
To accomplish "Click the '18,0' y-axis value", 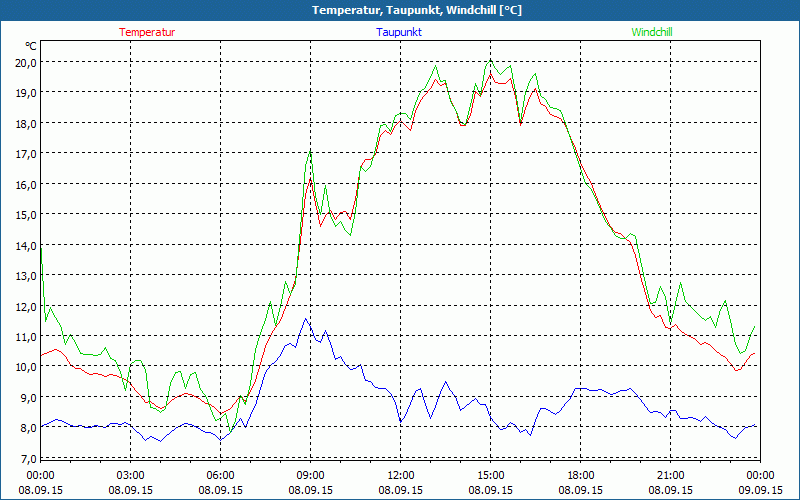I will (26, 123).
